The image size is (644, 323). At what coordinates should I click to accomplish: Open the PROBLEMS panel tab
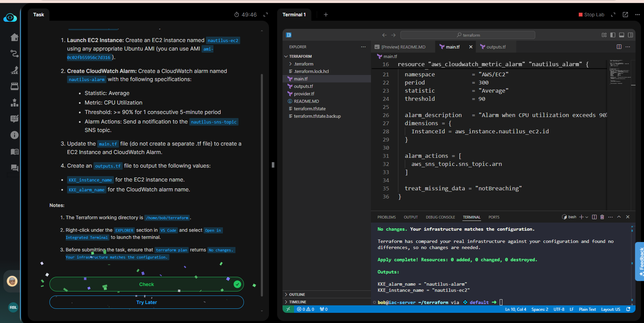point(387,217)
